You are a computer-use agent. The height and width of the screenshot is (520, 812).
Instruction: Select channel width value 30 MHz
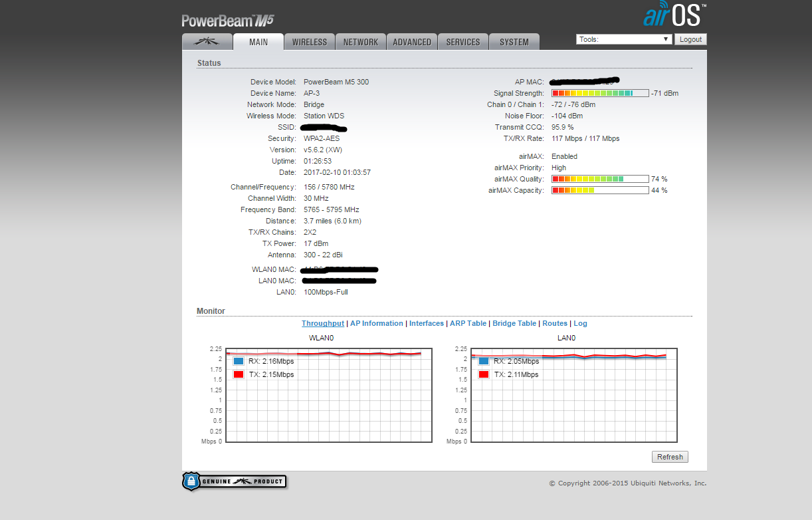pos(316,198)
